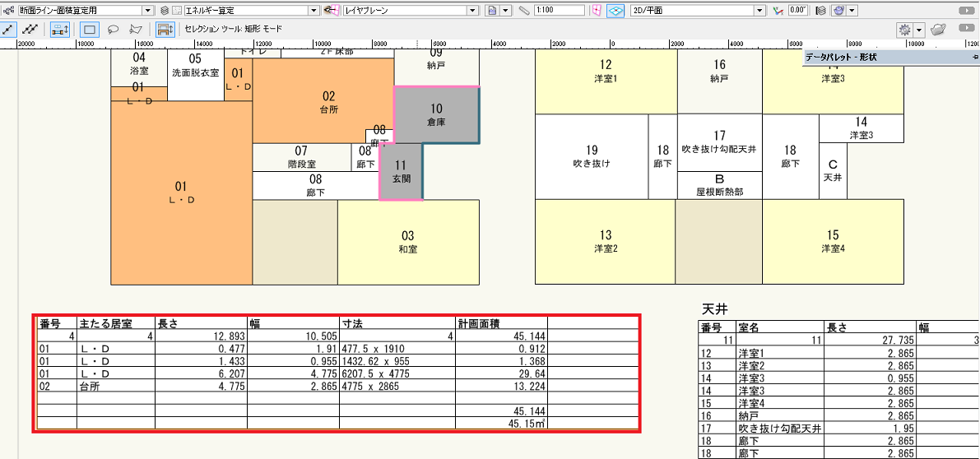Click the top/plan view icon

[x=615, y=11]
